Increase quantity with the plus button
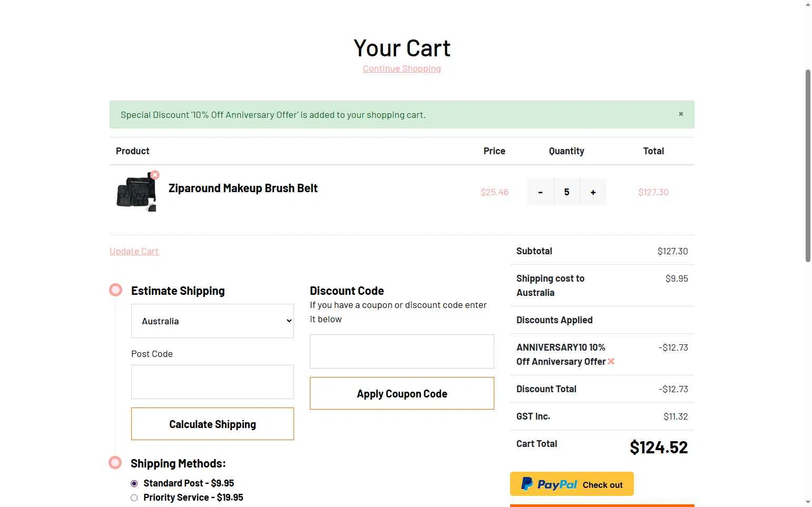Viewport: 812px width, 507px height. pos(593,192)
